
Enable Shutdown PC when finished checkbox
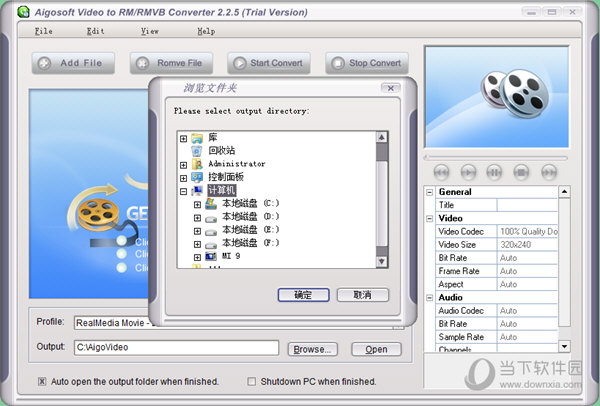coord(251,382)
